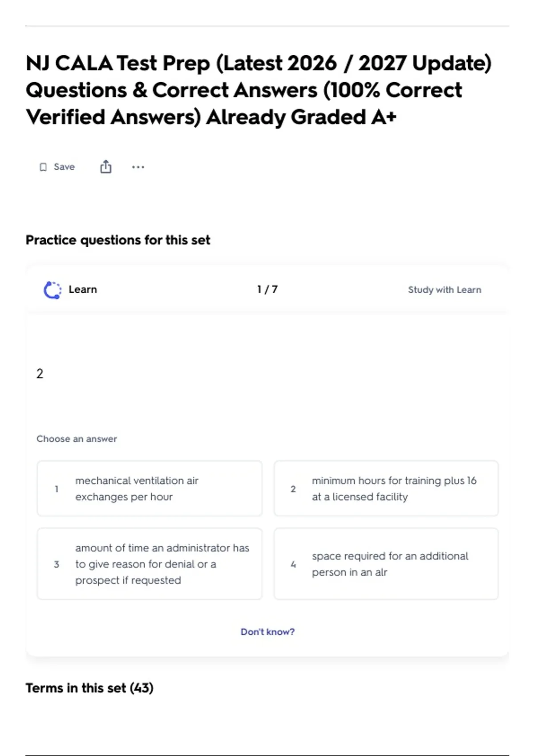The width and height of the screenshot is (534, 756).
Task: Click number 4 badge on fourth answer
Action: click(293, 564)
